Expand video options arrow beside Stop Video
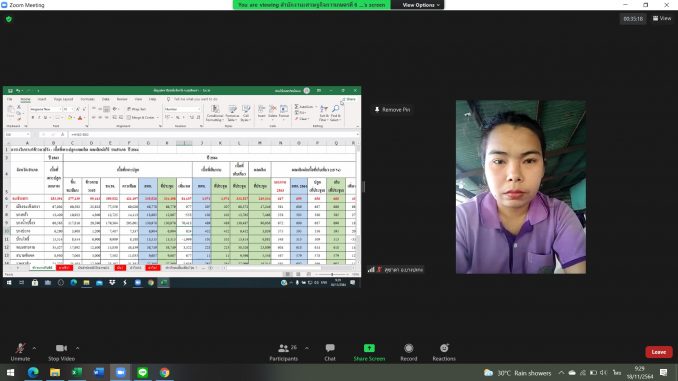Screen dimensions: 678x381 pyautogui.click(x=77, y=348)
